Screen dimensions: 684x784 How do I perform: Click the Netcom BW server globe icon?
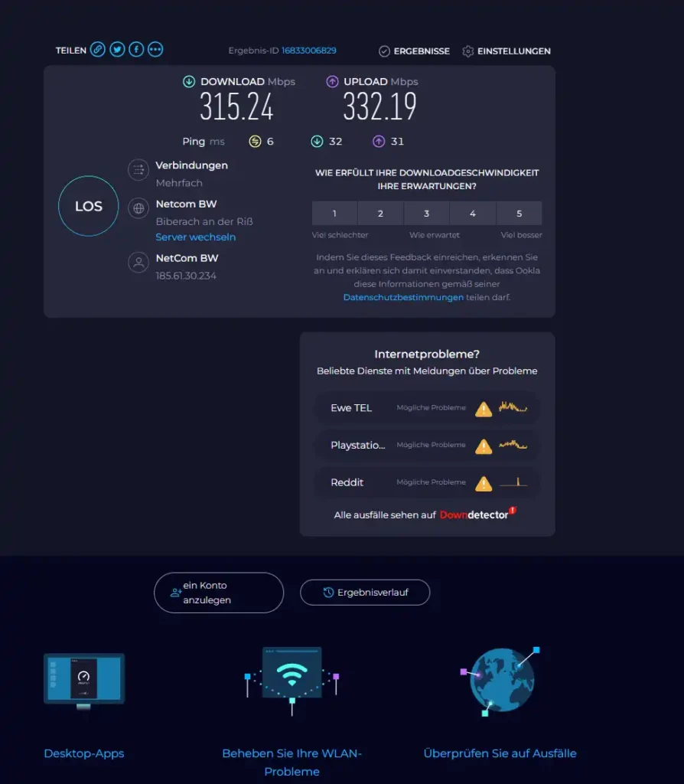[138, 208]
